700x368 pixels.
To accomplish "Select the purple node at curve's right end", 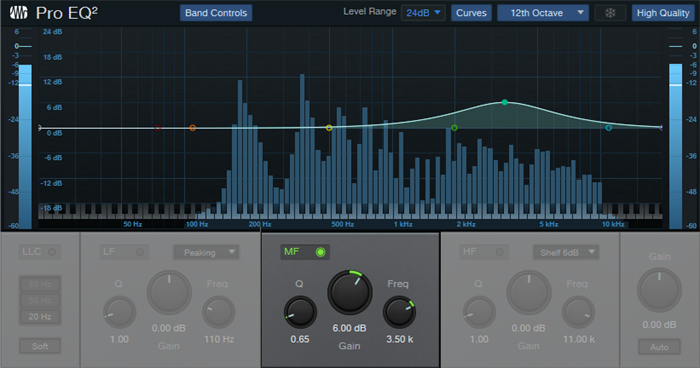I will [661, 128].
